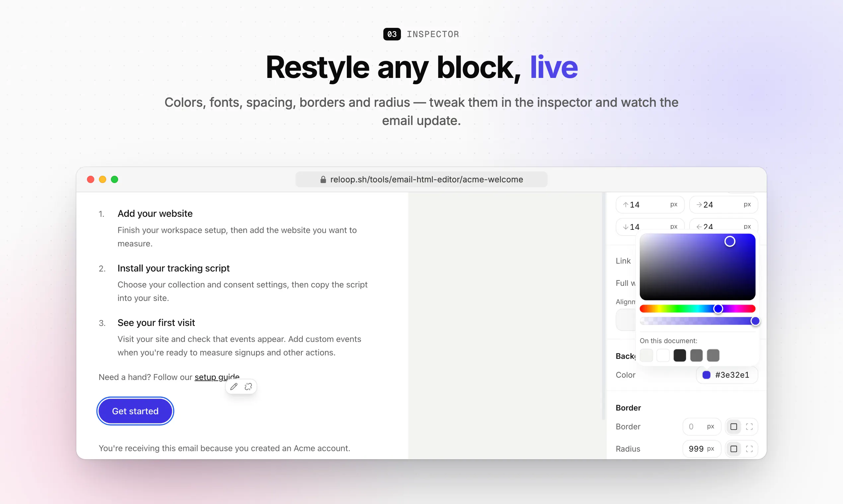
Task: Select uniform Radius square icon
Action: coord(733,449)
